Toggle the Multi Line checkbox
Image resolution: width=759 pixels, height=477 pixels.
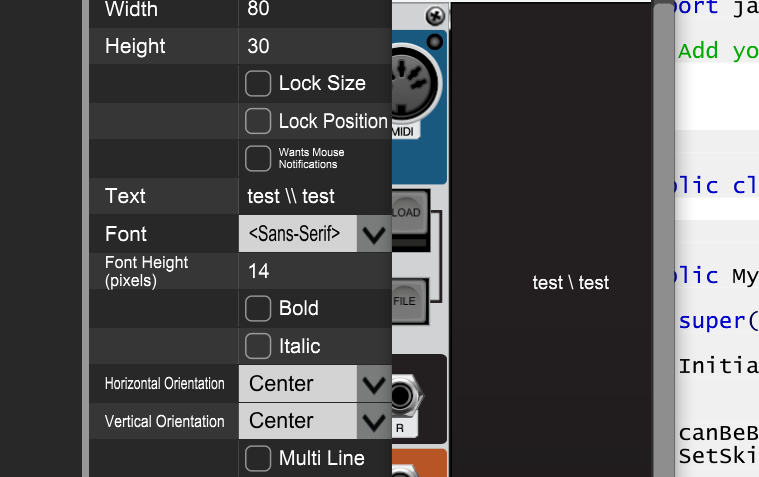coord(258,458)
